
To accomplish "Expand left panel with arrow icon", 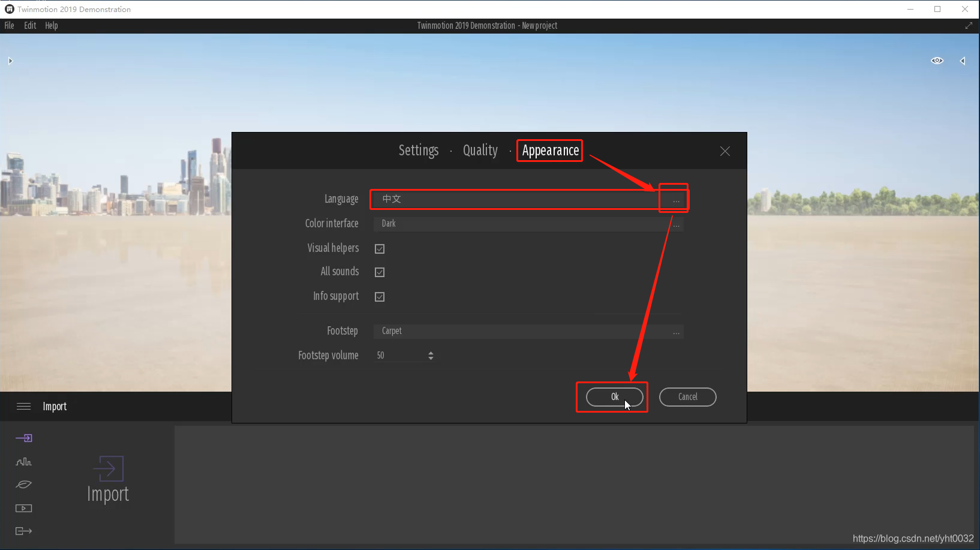I will coord(10,61).
